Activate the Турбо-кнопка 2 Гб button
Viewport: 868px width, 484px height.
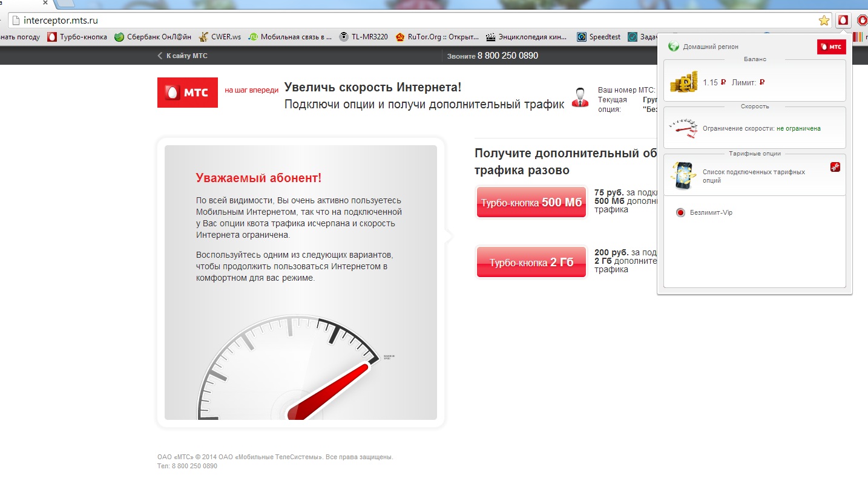[531, 262]
